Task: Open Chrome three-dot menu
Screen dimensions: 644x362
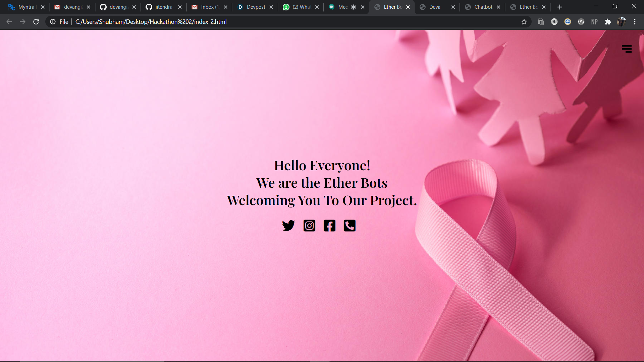Action: (635, 22)
